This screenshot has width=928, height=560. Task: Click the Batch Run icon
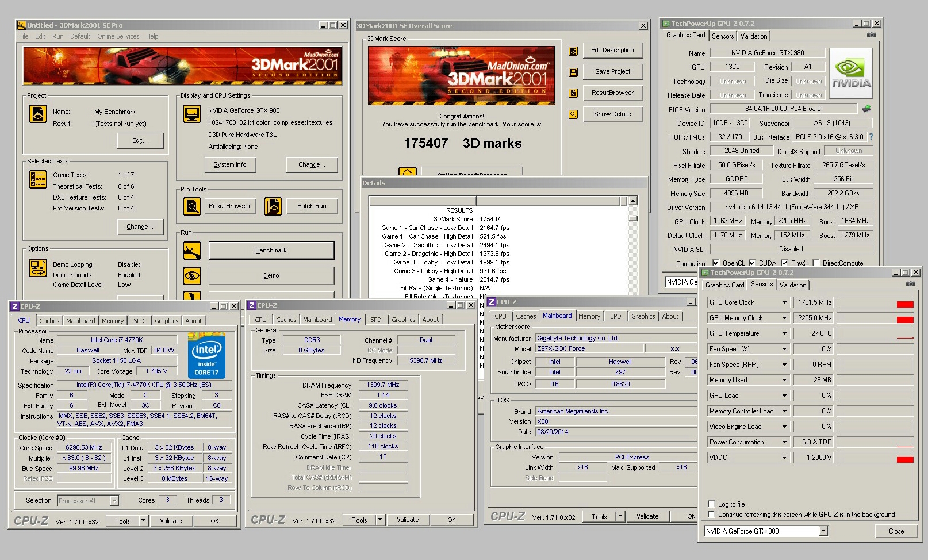pos(273,206)
